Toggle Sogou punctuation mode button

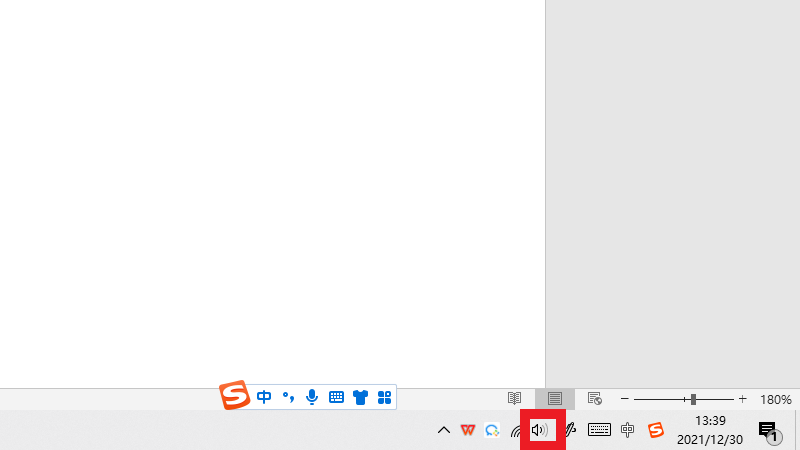288,397
